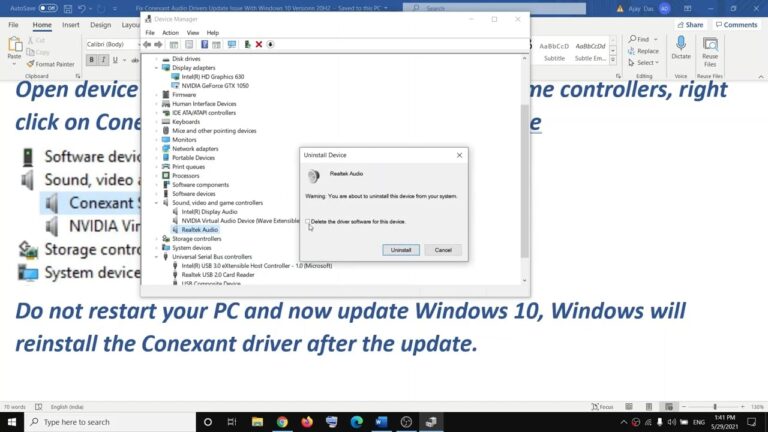Click the Back arrow in Device Manager toolbar

tap(148, 45)
